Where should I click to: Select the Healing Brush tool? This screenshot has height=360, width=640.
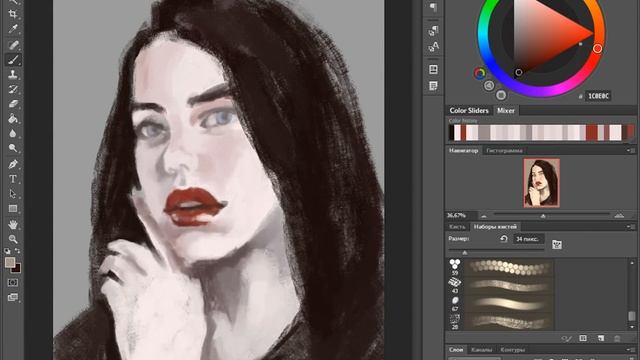click(x=13, y=44)
